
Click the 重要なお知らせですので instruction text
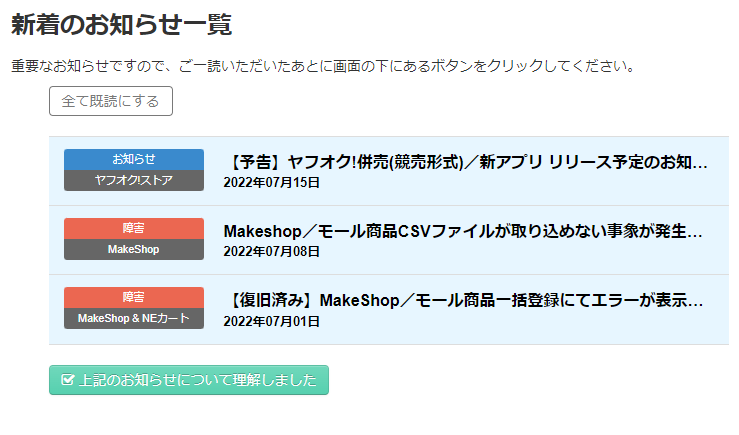pos(323,67)
